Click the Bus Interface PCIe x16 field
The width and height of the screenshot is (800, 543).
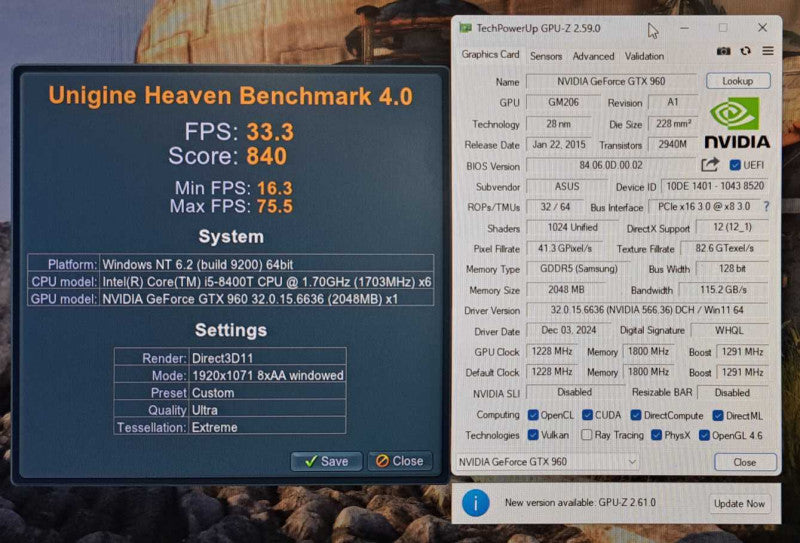point(704,207)
